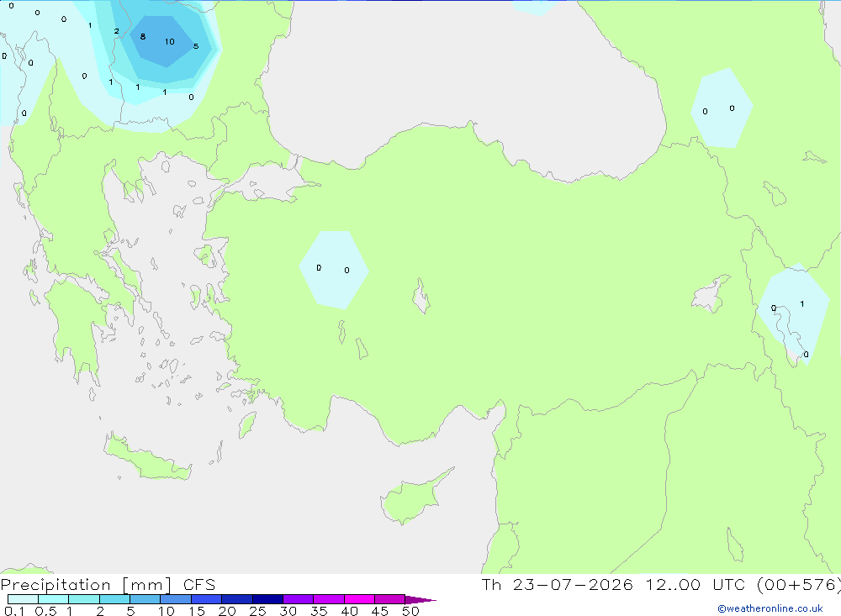Click the '8' precipitation value on the map

pyautogui.click(x=143, y=36)
